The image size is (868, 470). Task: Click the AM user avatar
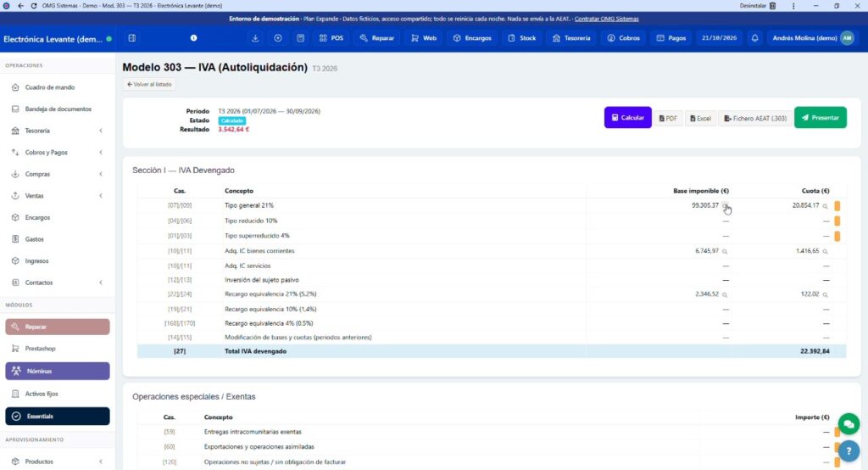point(847,38)
